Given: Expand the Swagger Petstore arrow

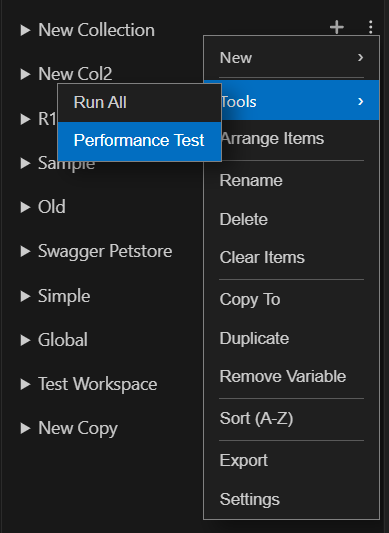Looking at the screenshot, I should (25, 251).
